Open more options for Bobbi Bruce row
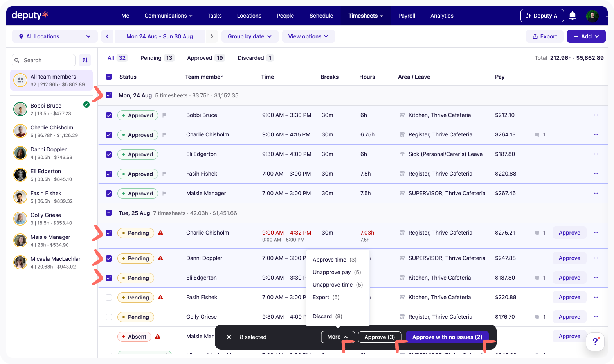Viewport: 614px width, 364px height. click(596, 115)
